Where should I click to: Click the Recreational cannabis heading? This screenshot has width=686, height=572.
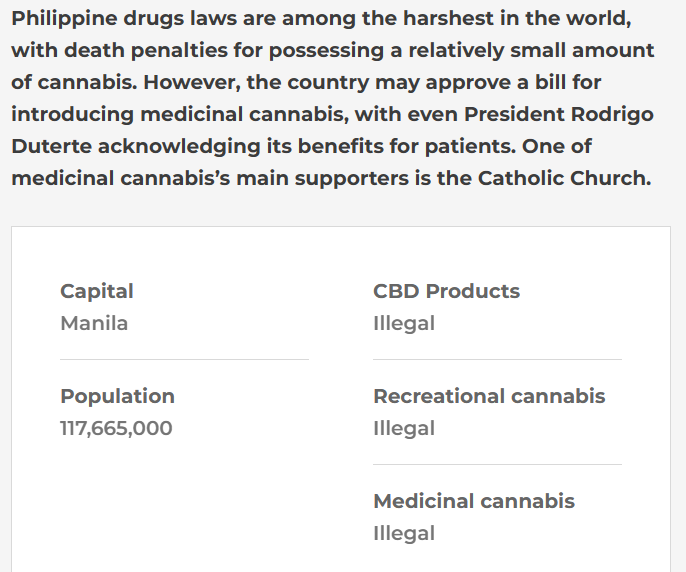pyautogui.click(x=489, y=396)
